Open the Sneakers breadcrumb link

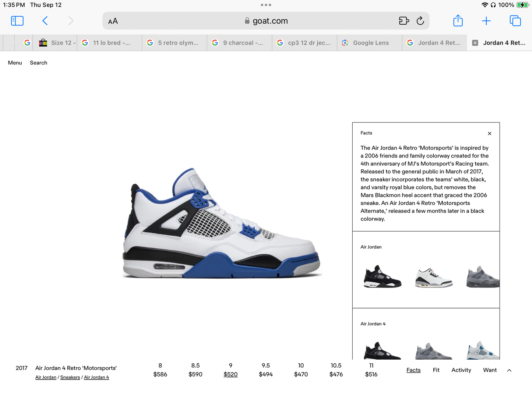70,378
